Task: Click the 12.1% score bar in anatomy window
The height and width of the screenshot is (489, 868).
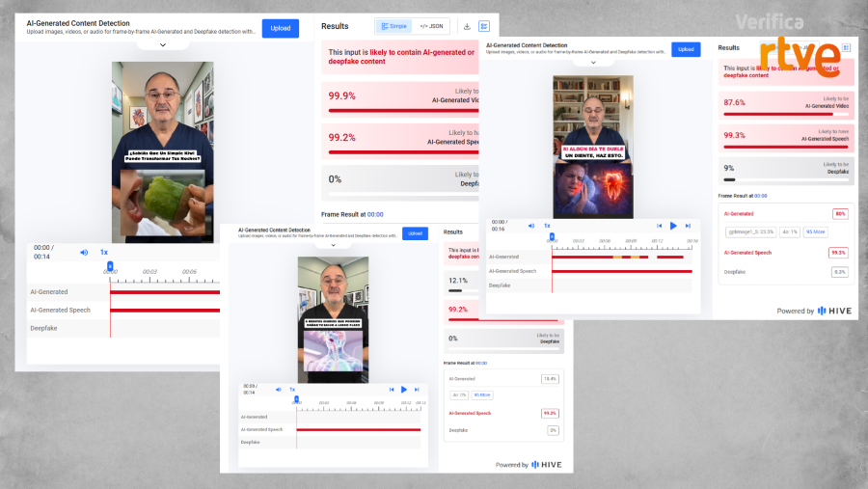Action: 462,290
